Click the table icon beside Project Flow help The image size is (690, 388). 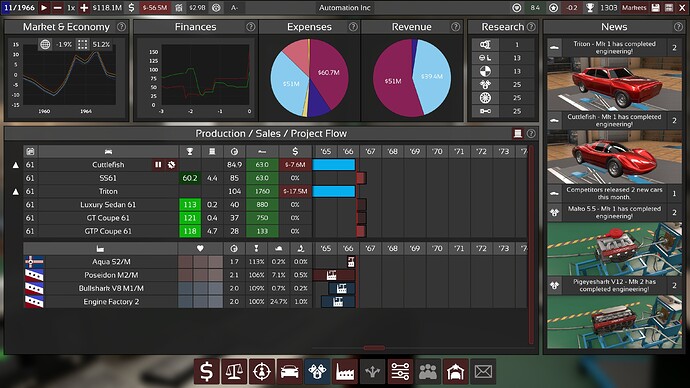518,133
